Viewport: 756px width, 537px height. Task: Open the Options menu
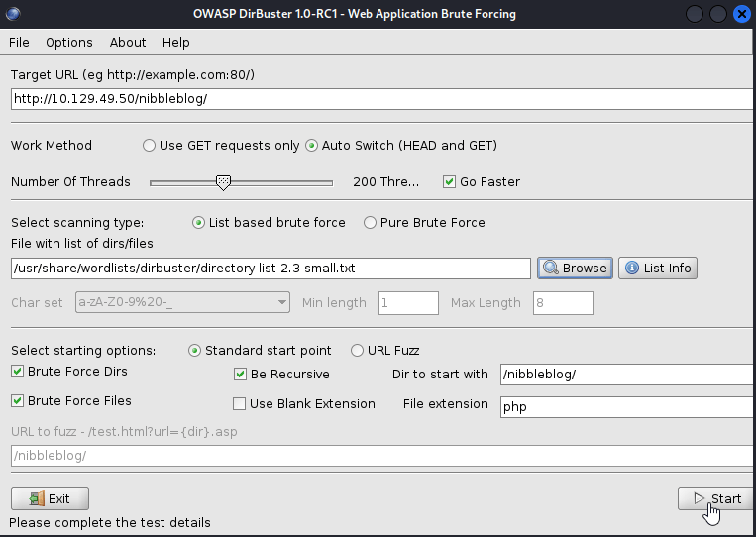69,43
